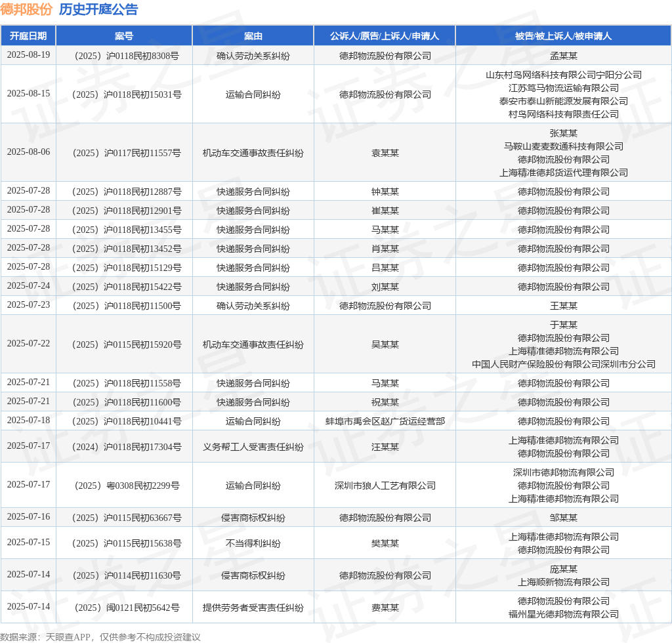This screenshot has height=643, width=672.
Task: Click 蚌埠市禹会区赵广货运经营部
Action: (x=385, y=421)
